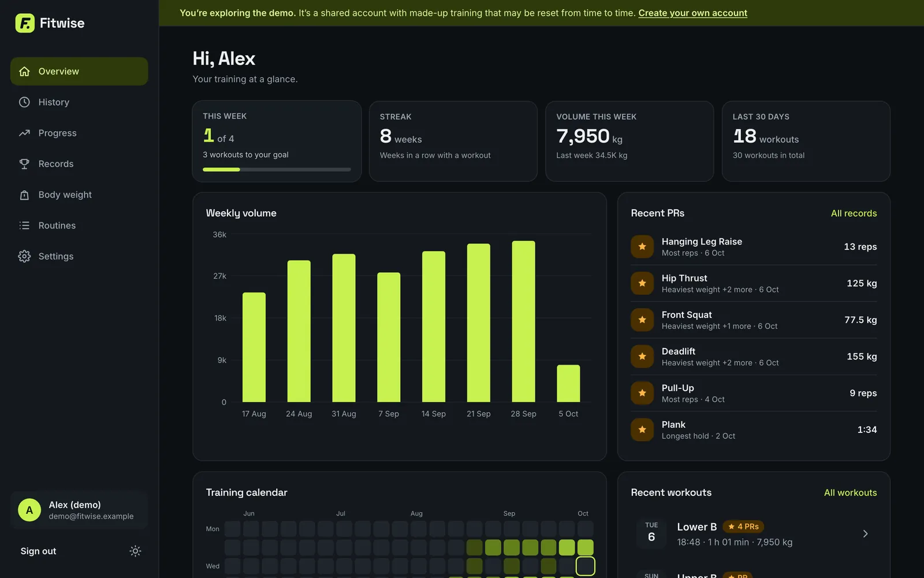
Task: Open Body weight tracking
Action: pyautogui.click(x=79, y=195)
